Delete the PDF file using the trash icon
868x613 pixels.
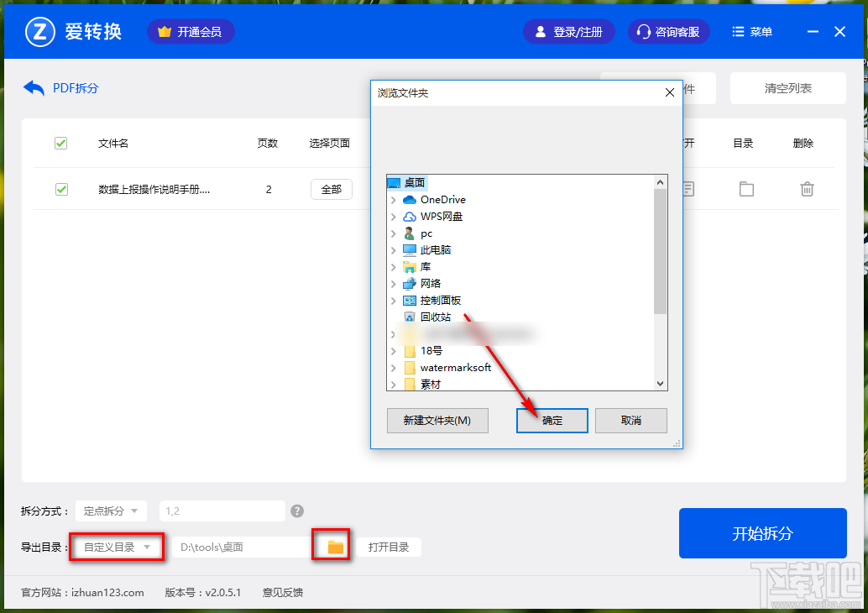click(x=807, y=189)
